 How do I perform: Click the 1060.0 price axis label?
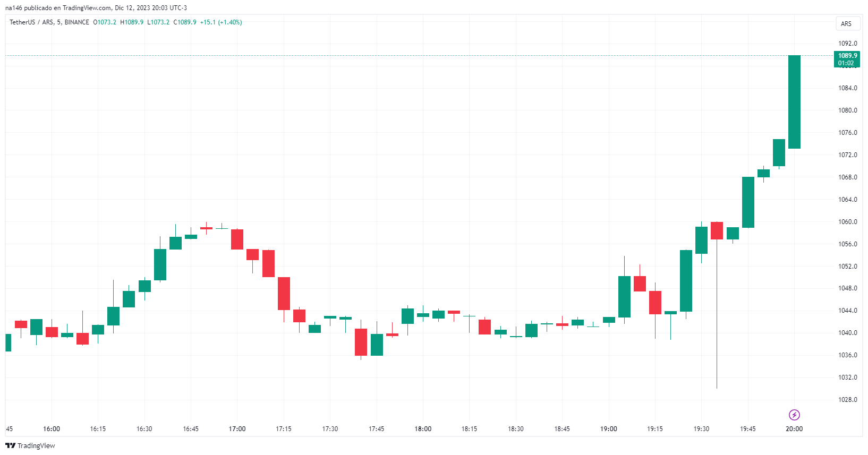[848, 222]
